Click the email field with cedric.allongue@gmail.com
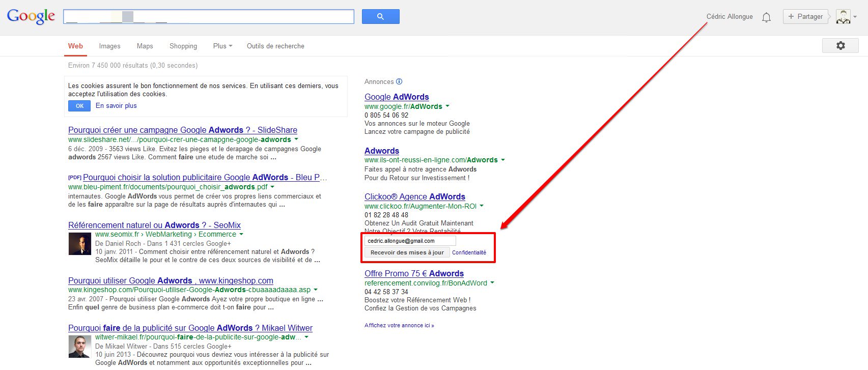 [410, 241]
